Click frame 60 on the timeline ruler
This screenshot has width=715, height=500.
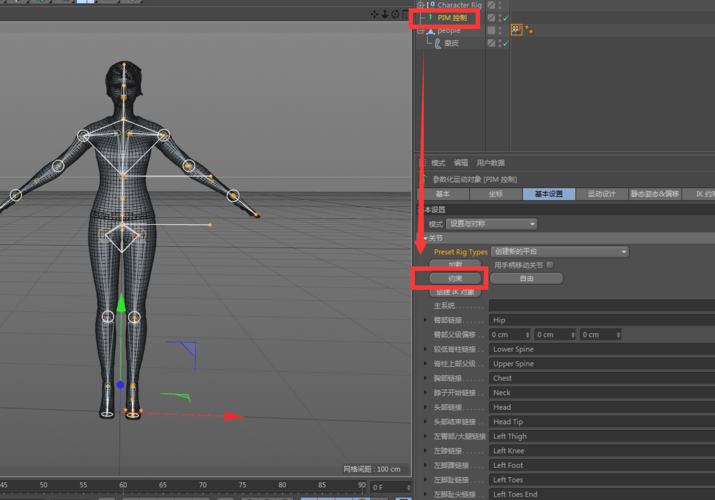122,485
